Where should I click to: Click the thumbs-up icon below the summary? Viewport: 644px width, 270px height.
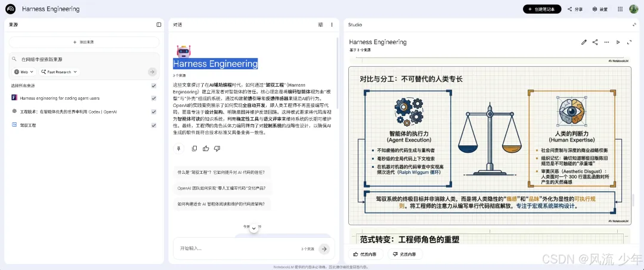(x=206, y=149)
